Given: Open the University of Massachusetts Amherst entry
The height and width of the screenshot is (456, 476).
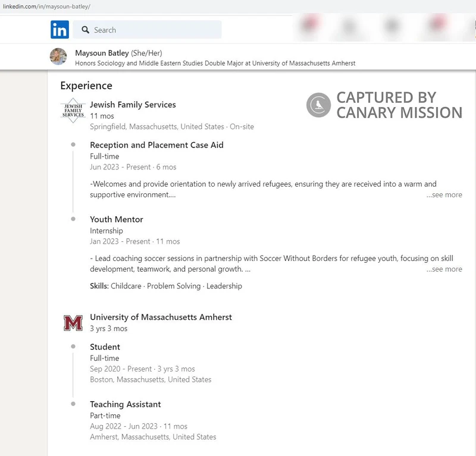Looking at the screenshot, I should tap(160, 317).
